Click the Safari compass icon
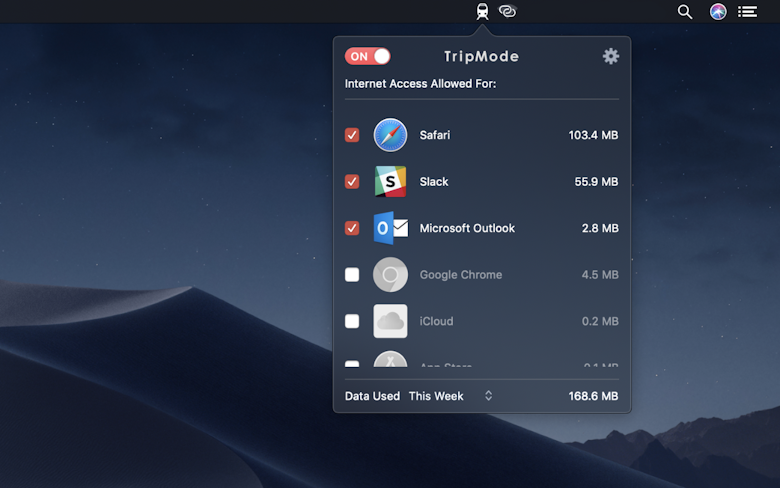The height and width of the screenshot is (488, 780). [x=390, y=135]
